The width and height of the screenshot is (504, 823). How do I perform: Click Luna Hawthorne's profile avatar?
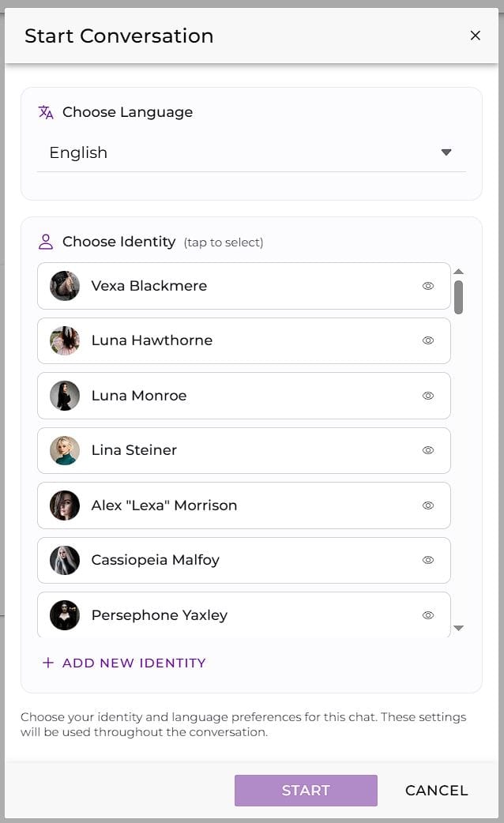pos(64,340)
